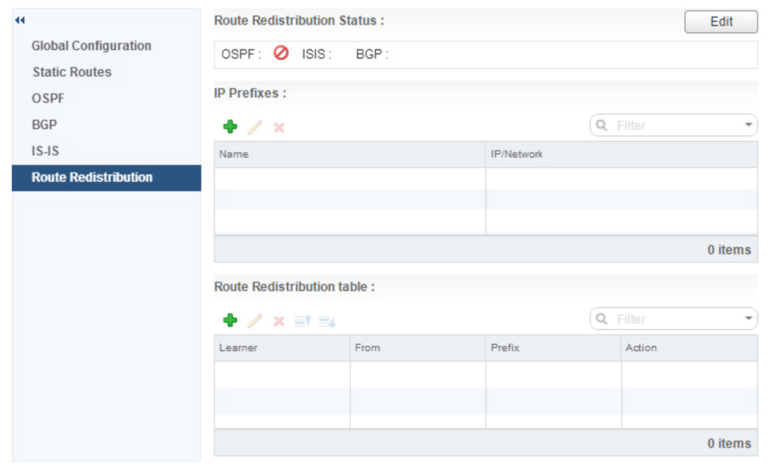The width and height of the screenshot is (770, 475).
Task: Edit selected route redistribution entry
Action: 255,320
